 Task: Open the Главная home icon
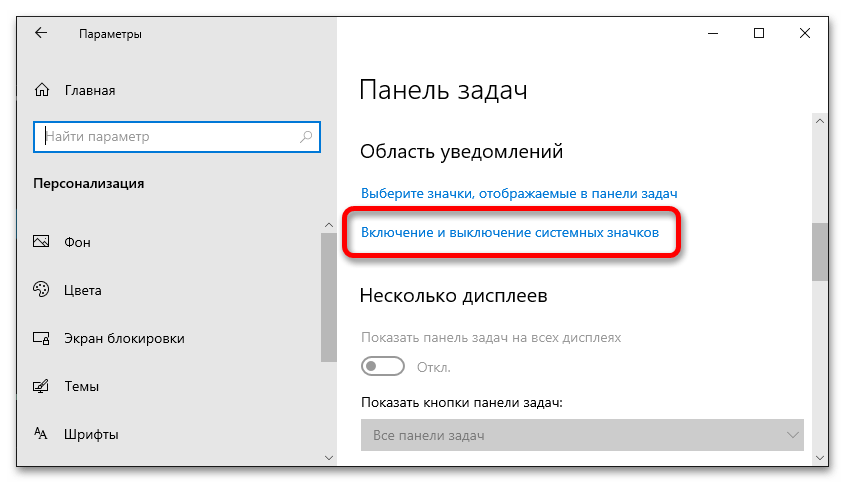coord(42,90)
